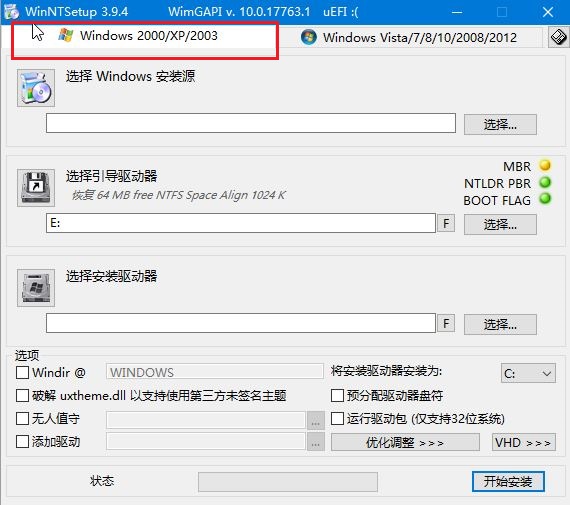This screenshot has width=570, height=505.
Task: Click the boot drive floppy icon
Action: pos(36,188)
